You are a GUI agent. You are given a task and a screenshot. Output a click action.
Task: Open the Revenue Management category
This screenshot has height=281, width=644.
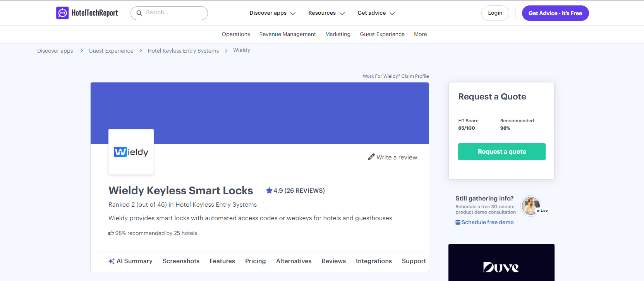point(288,34)
